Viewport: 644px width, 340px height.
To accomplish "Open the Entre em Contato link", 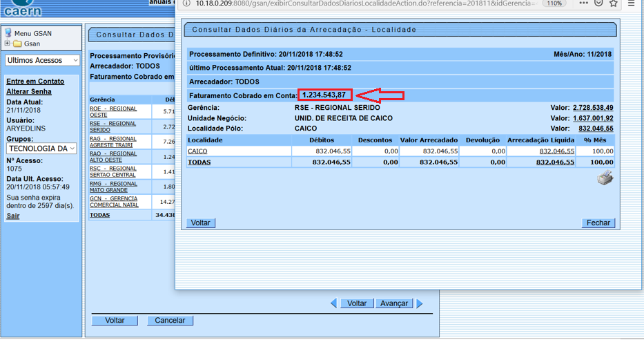I will tap(35, 82).
